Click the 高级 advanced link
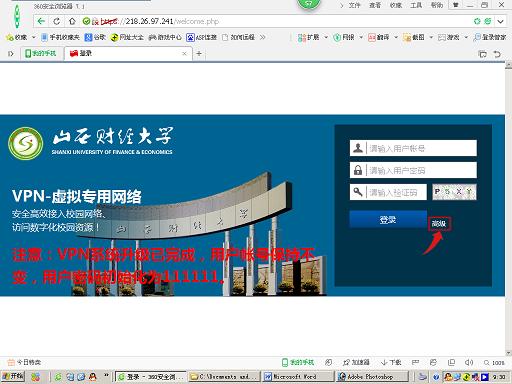 click(439, 224)
